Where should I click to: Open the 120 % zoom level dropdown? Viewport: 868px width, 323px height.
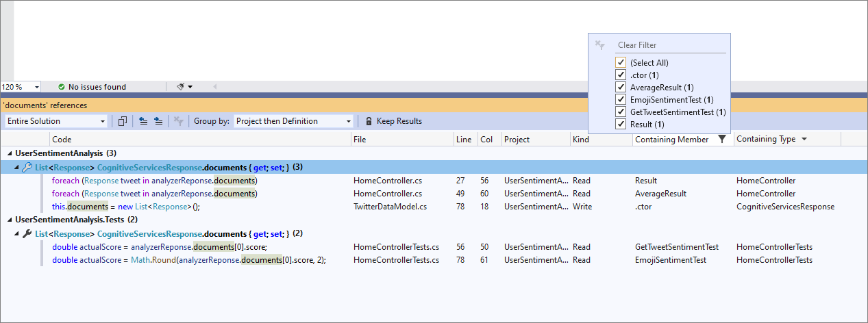tap(21, 87)
